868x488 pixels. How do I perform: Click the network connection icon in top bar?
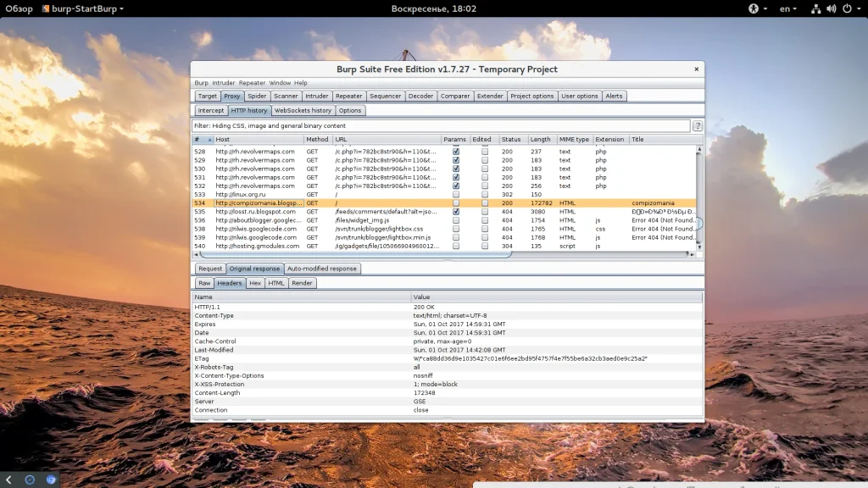click(815, 8)
